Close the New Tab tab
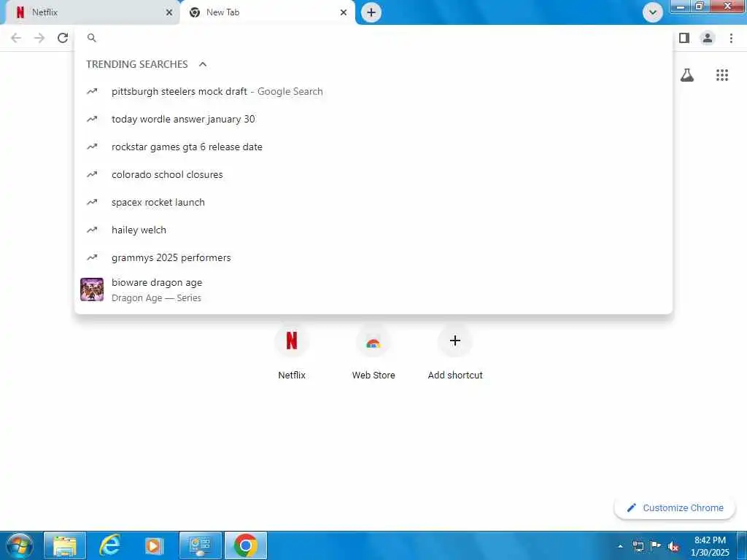 [x=344, y=12]
